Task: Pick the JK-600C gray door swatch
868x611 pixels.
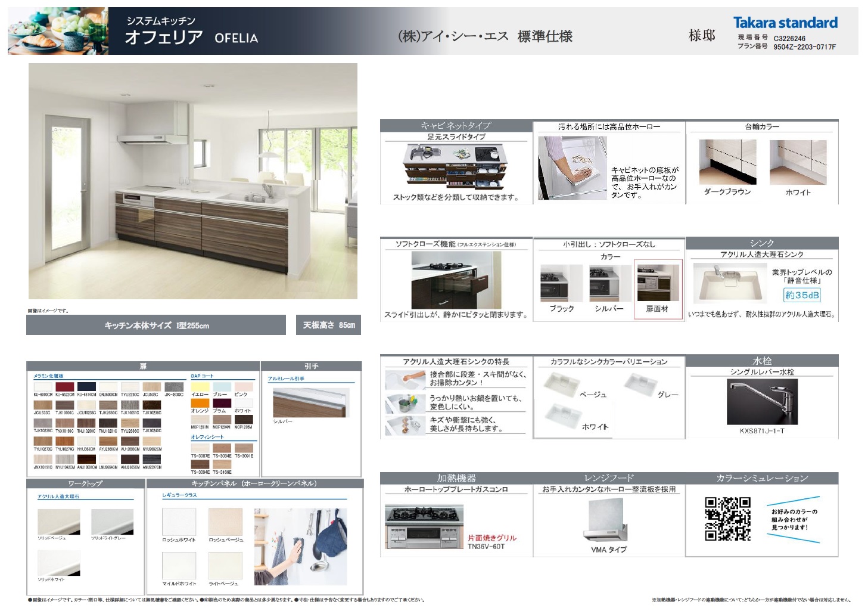Action: [x=174, y=386]
